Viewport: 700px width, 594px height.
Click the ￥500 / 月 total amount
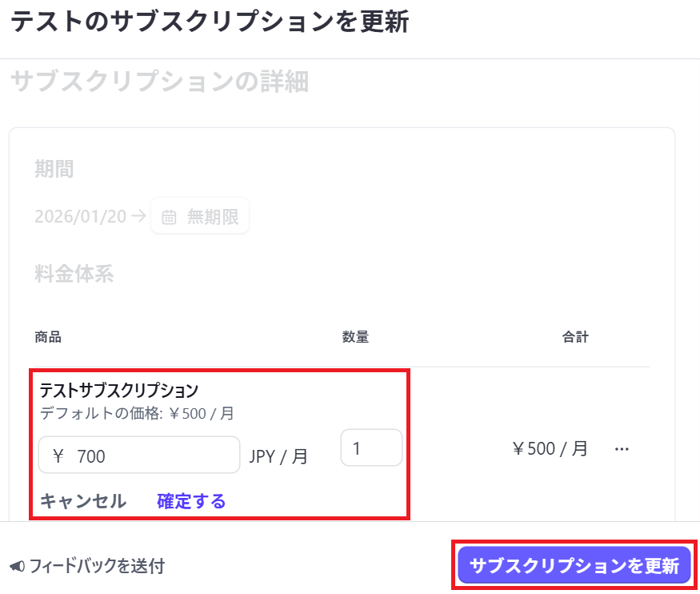tap(550, 448)
